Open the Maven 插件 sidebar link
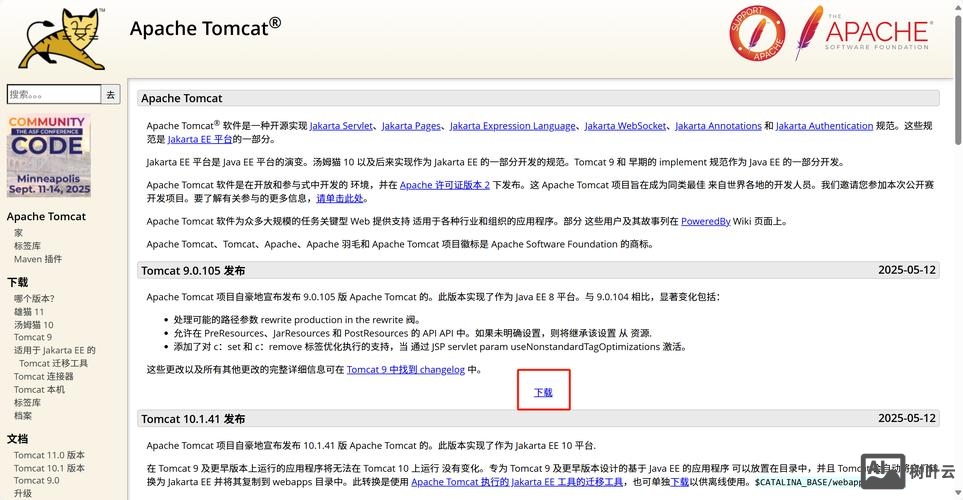 pyautogui.click(x=38, y=259)
